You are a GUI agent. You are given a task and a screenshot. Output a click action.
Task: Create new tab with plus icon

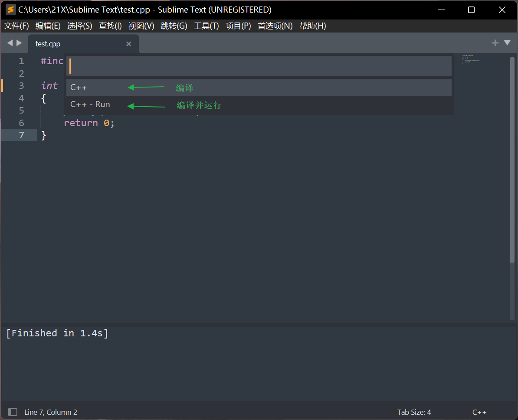pos(495,43)
